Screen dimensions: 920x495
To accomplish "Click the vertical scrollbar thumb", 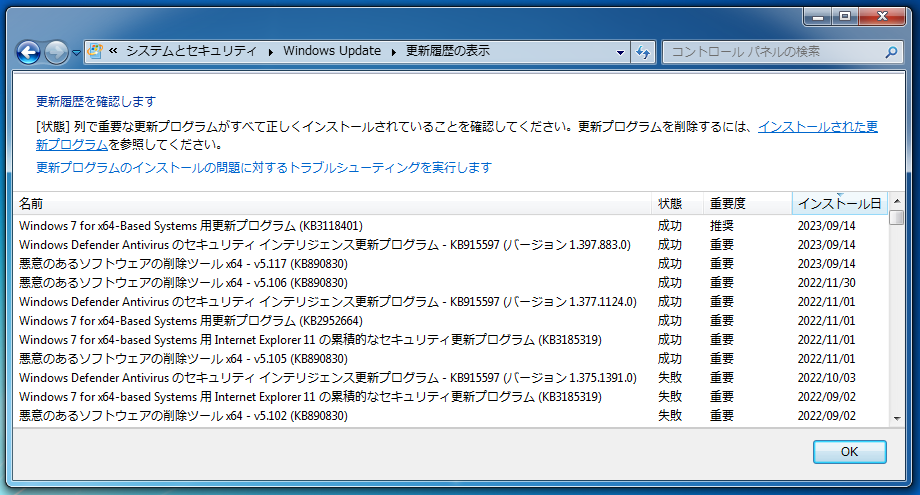I will tap(897, 218).
